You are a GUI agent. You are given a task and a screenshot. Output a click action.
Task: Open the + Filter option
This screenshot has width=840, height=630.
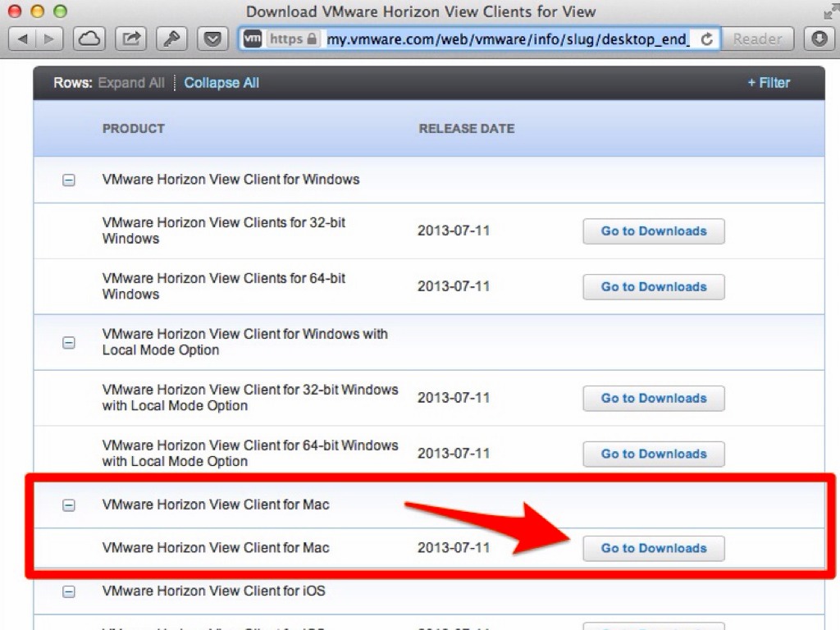tap(768, 83)
